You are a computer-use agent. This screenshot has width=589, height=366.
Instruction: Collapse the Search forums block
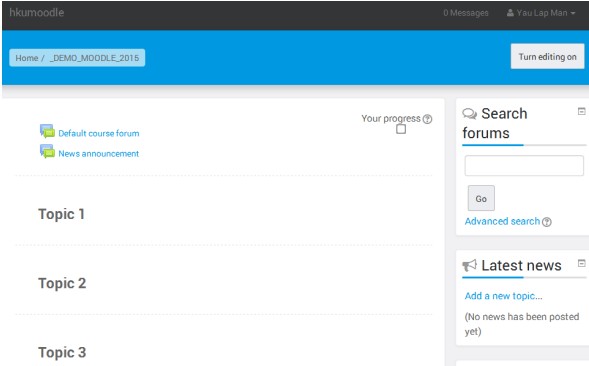581,112
